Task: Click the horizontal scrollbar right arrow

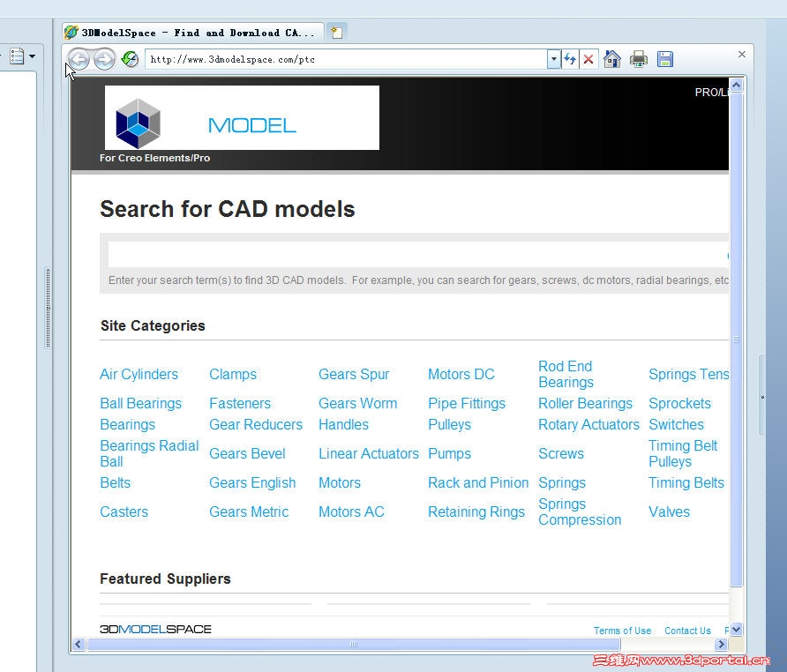Action: (x=721, y=645)
